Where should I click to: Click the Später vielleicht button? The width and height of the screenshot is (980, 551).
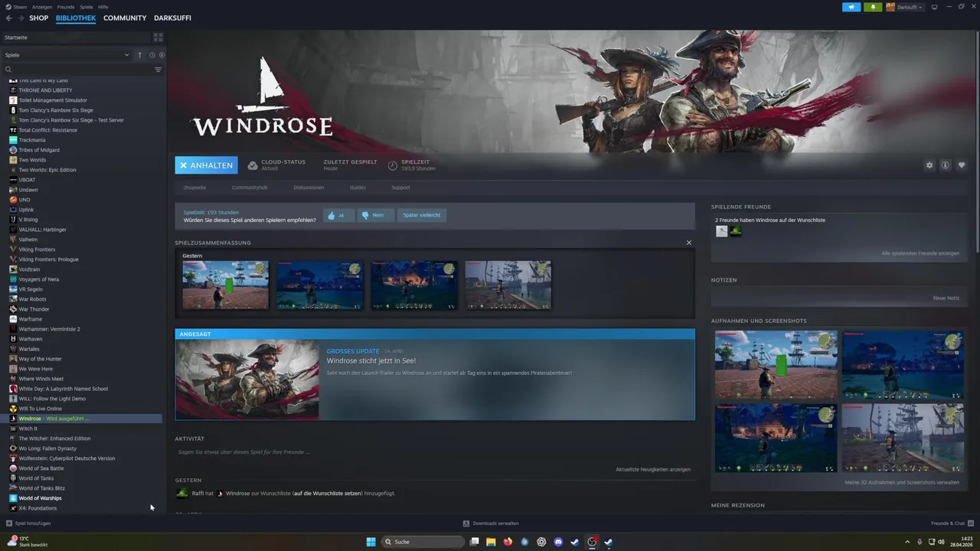click(x=421, y=215)
